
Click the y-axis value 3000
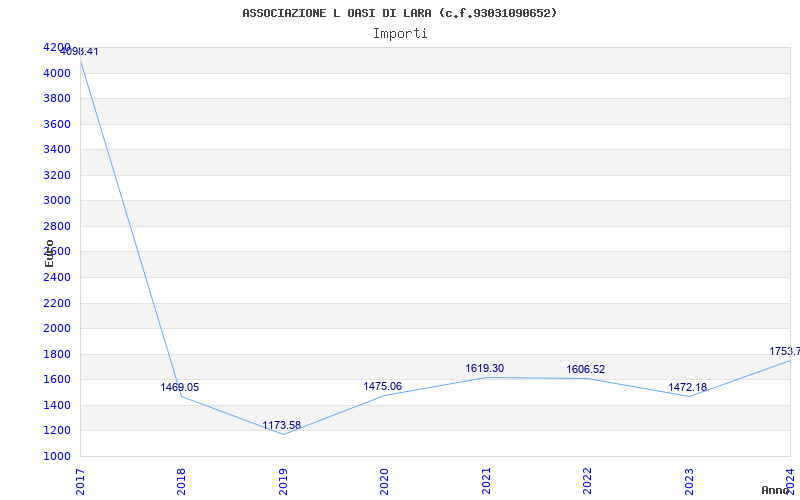pos(57,201)
